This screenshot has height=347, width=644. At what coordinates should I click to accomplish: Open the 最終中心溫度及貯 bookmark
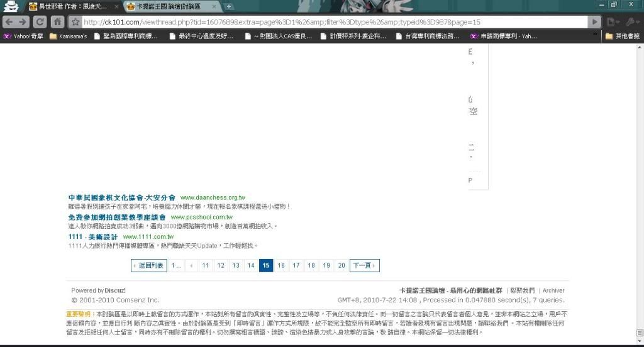pyautogui.click(x=202, y=36)
